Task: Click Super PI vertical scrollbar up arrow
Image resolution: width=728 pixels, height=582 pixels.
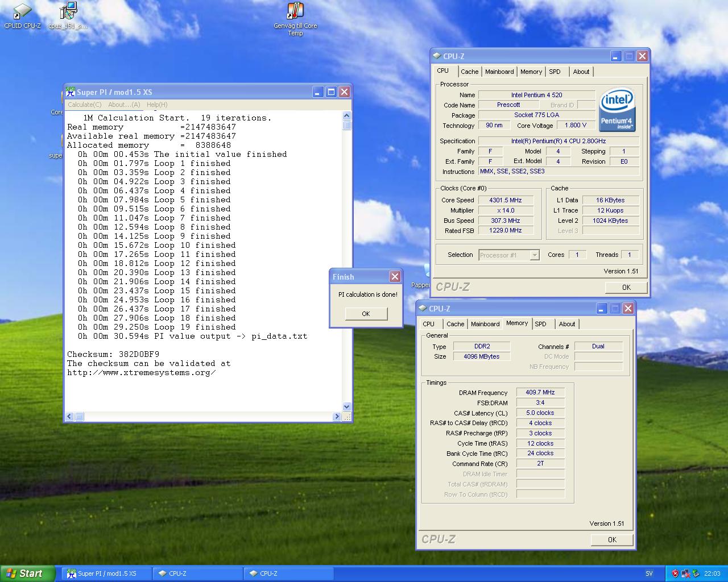Action: tap(347, 115)
